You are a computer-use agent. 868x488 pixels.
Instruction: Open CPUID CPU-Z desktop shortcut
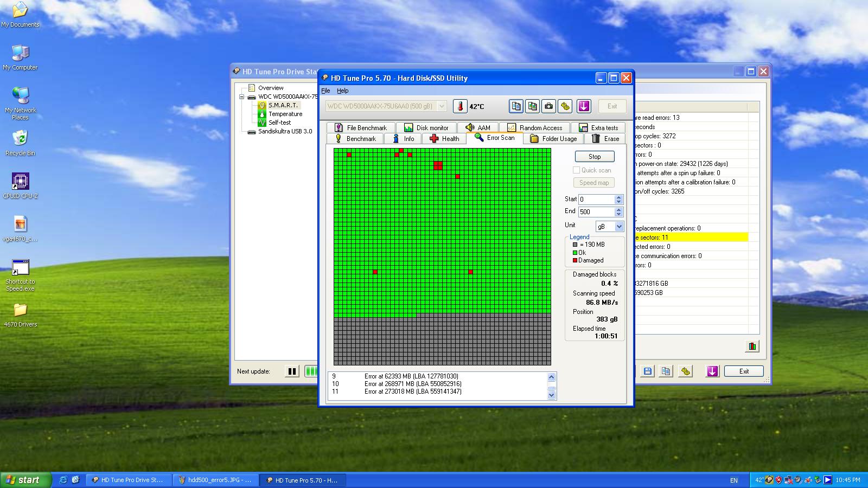pyautogui.click(x=20, y=186)
